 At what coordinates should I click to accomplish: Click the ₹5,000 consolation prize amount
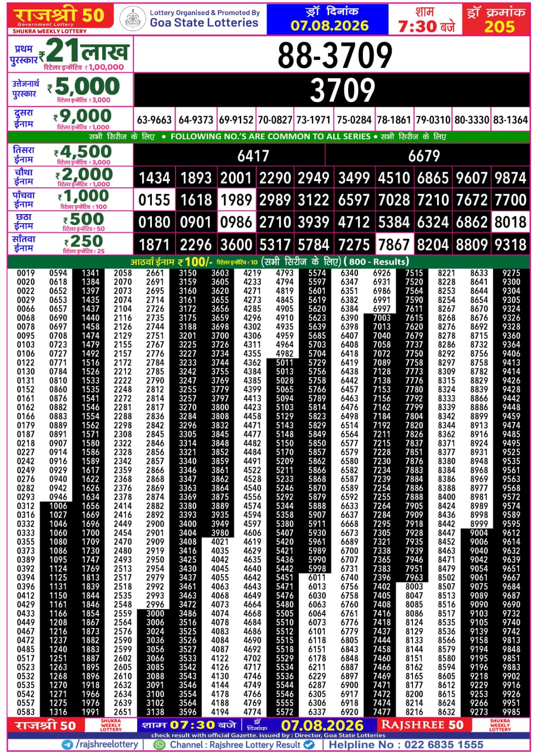(84, 87)
